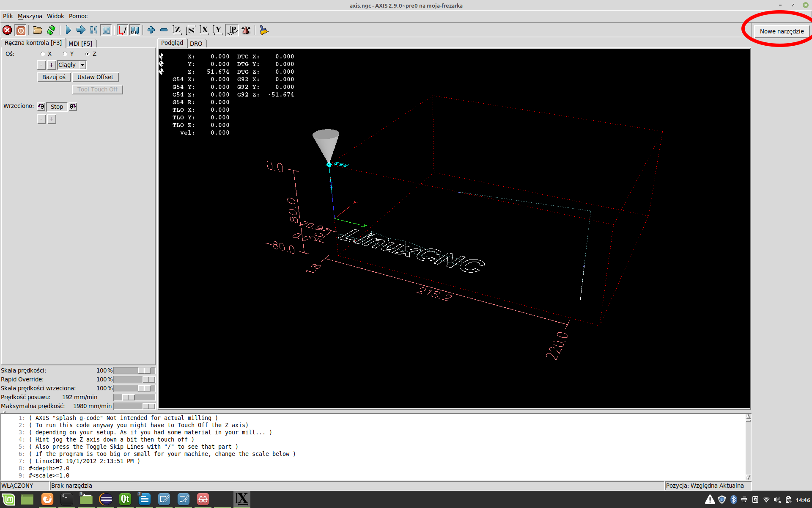Viewport: 812px width, 508px height.
Task: Run the program with the play icon
Action: tap(68, 30)
